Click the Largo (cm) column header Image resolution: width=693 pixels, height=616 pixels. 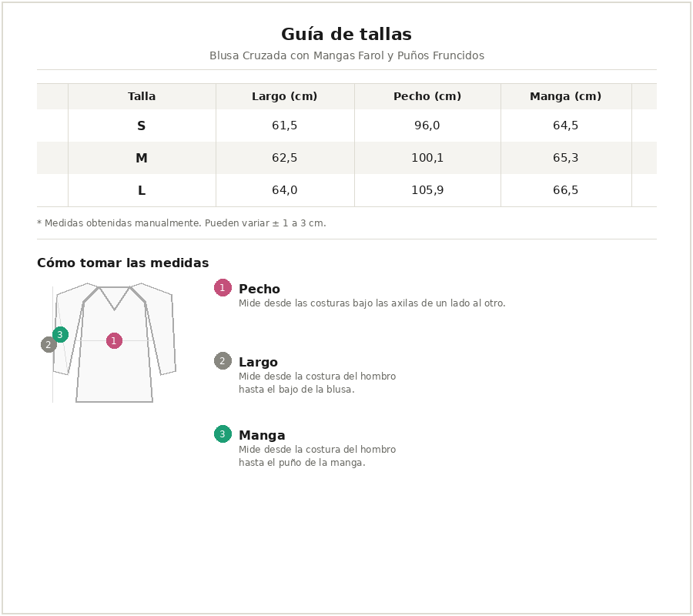tap(285, 96)
